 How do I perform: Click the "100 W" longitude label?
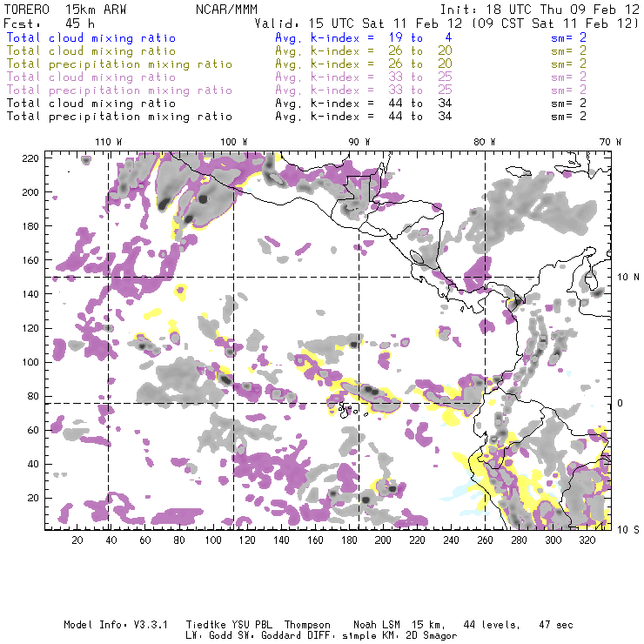click(234, 142)
